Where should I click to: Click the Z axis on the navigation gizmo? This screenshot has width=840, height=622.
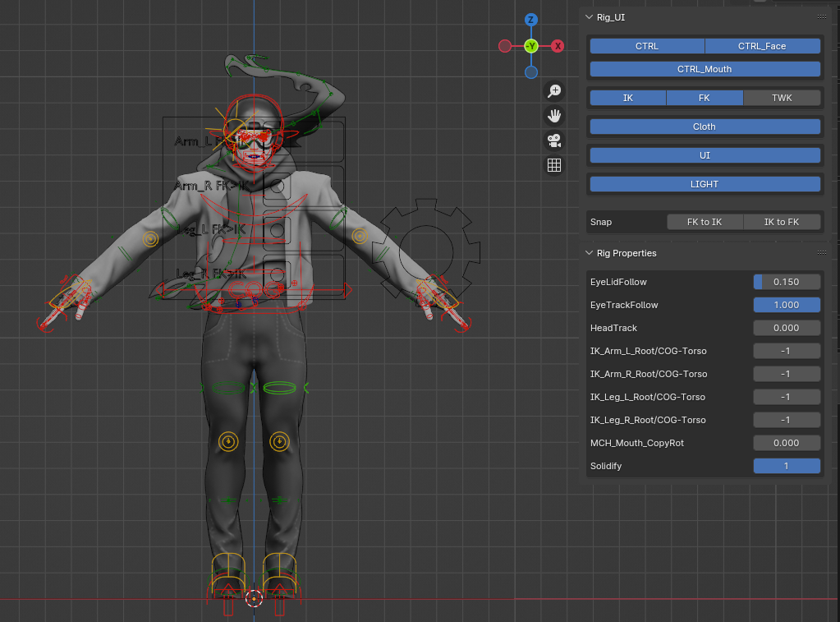[x=531, y=20]
